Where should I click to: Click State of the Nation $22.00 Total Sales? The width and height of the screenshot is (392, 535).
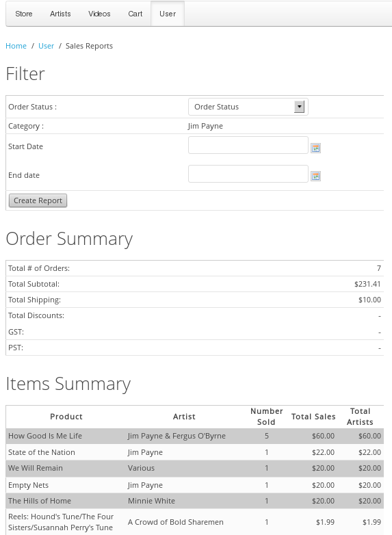323,452
